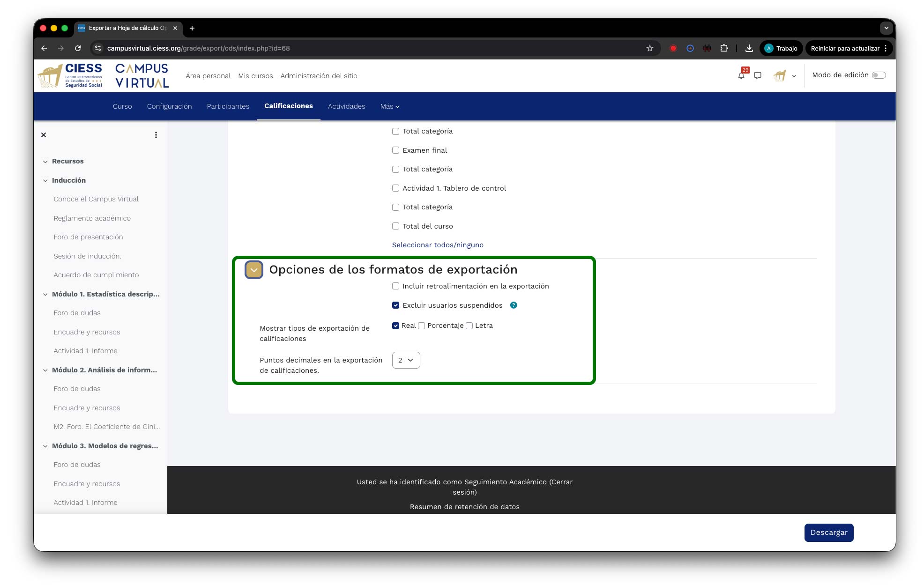
Task: Open the Más menu in course navigation
Action: pyautogui.click(x=389, y=106)
